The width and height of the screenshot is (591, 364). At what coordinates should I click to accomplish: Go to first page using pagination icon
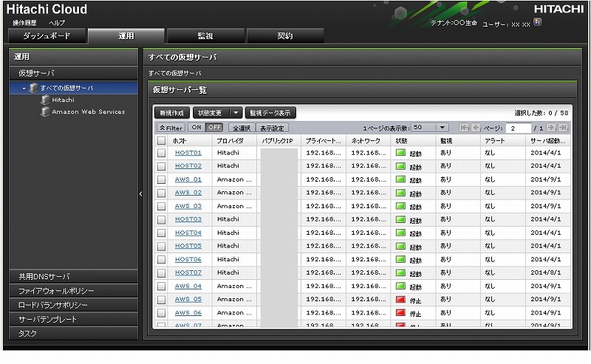click(x=465, y=128)
